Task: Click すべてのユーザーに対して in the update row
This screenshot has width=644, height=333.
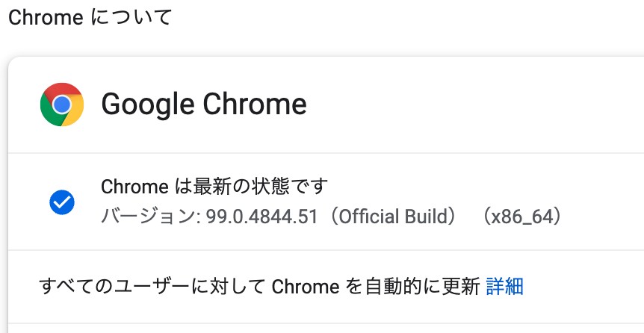Action: [x=152, y=287]
